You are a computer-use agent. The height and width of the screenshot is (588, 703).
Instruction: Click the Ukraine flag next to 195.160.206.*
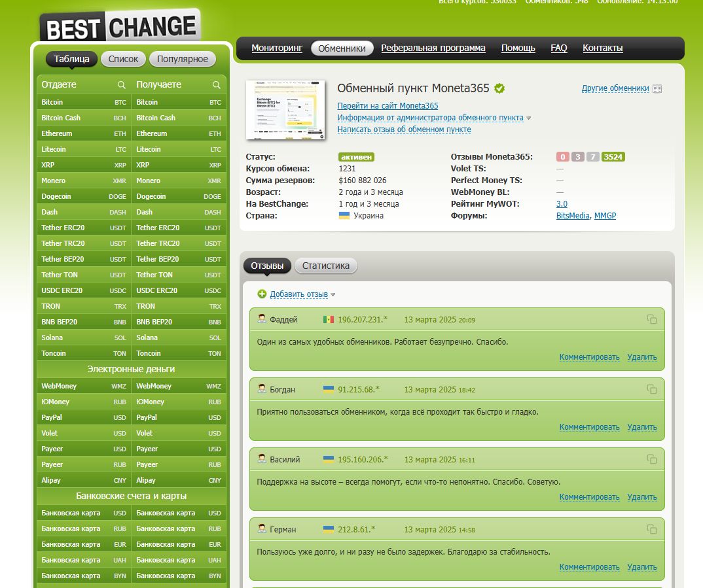[328, 459]
